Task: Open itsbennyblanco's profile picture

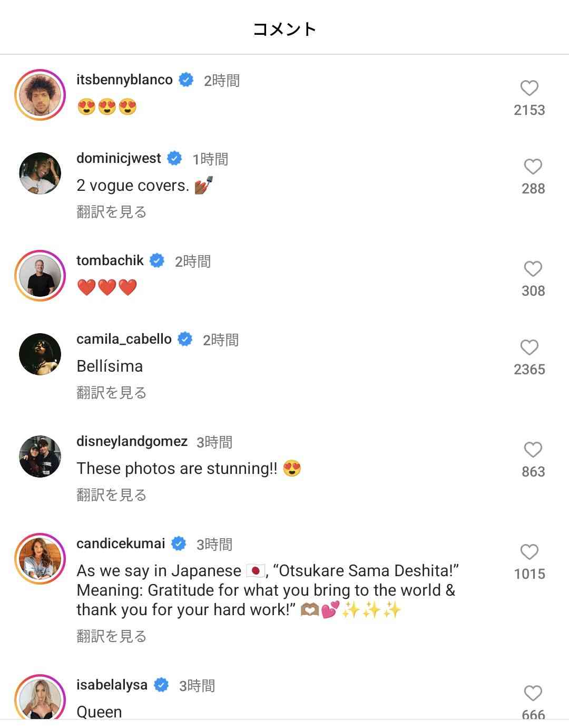Action: tap(40, 95)
